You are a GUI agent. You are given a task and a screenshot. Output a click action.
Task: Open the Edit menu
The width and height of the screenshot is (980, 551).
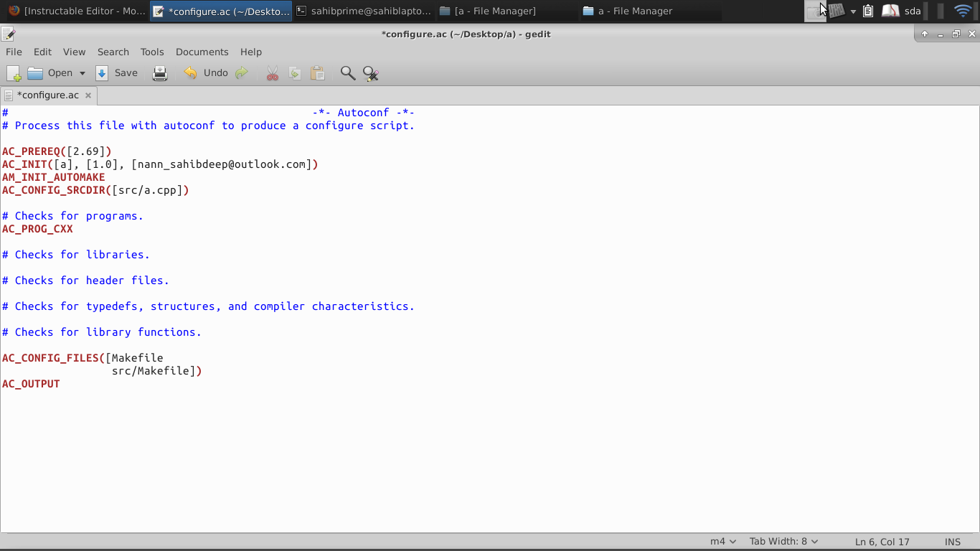pos(42,52)
